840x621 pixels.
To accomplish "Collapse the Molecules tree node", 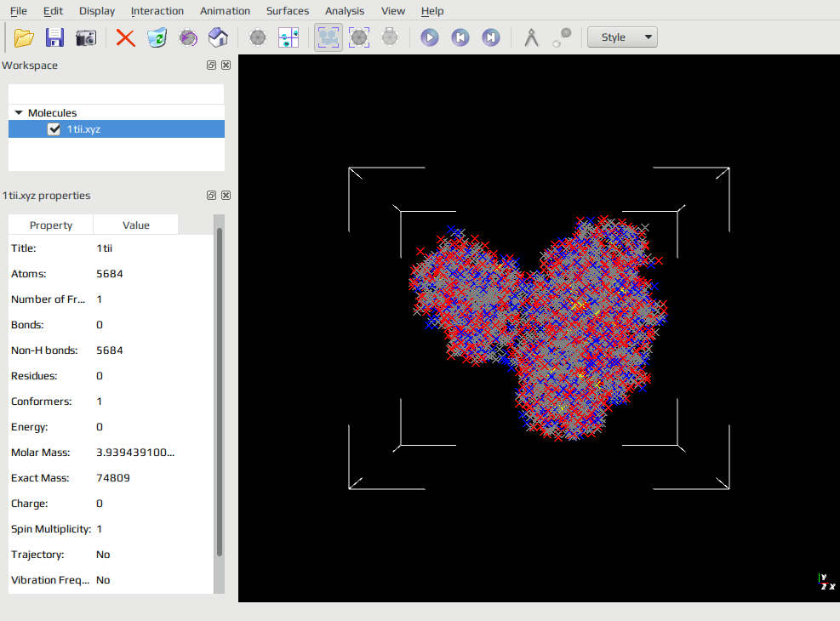I will click(x=19, y=113).
